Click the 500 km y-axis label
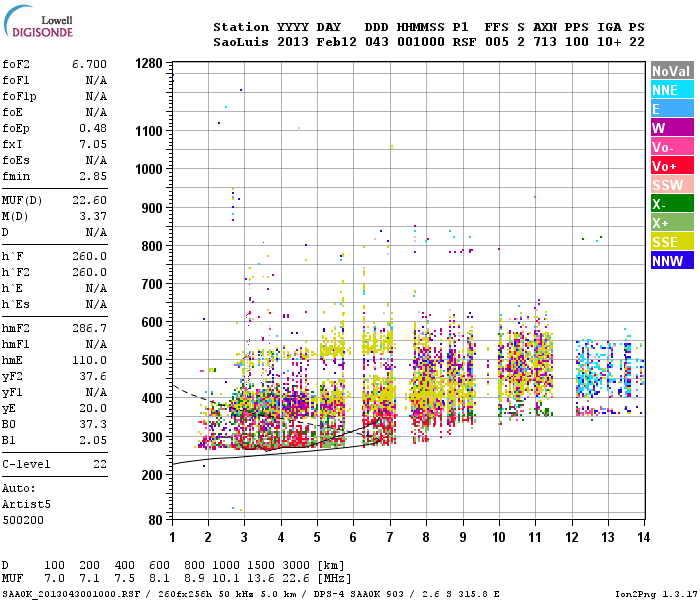Screen dimensions: 700x600 (152, 360)
